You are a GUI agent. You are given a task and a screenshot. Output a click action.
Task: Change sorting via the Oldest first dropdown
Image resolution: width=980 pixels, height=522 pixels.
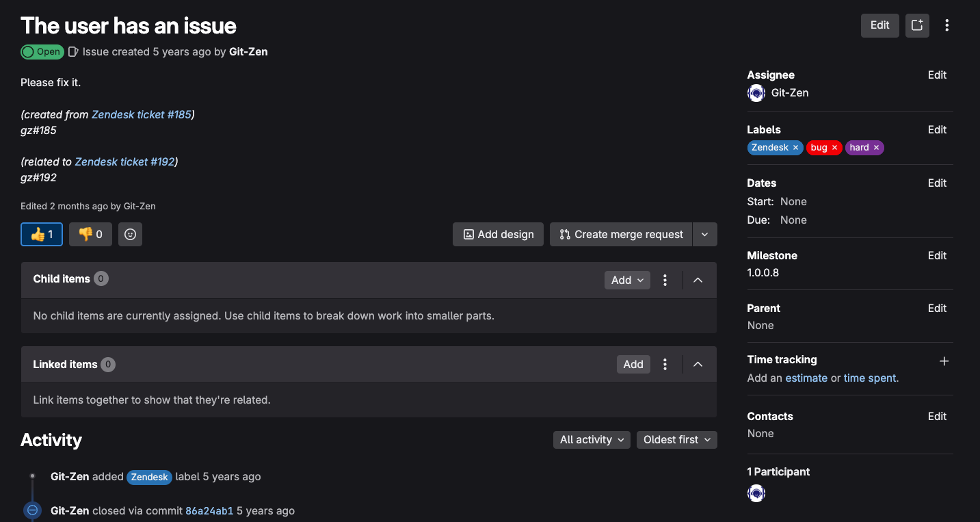tap(676, 439)
